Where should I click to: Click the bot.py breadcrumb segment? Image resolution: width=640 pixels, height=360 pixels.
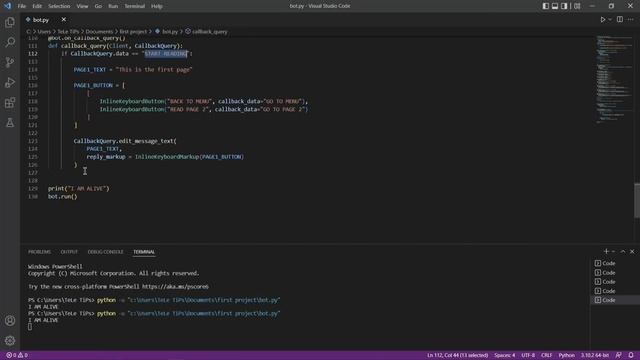pyautogui.click(x=170, y=31)
